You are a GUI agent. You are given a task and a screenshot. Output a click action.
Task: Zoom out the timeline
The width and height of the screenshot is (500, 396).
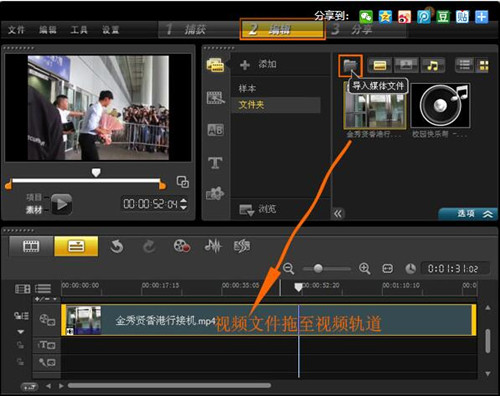(x=288, y=269)
